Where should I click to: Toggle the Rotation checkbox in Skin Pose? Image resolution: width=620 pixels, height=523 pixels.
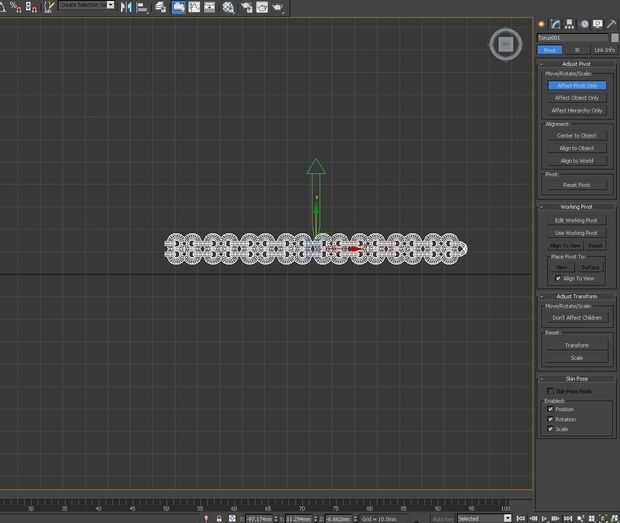(550, 419)
